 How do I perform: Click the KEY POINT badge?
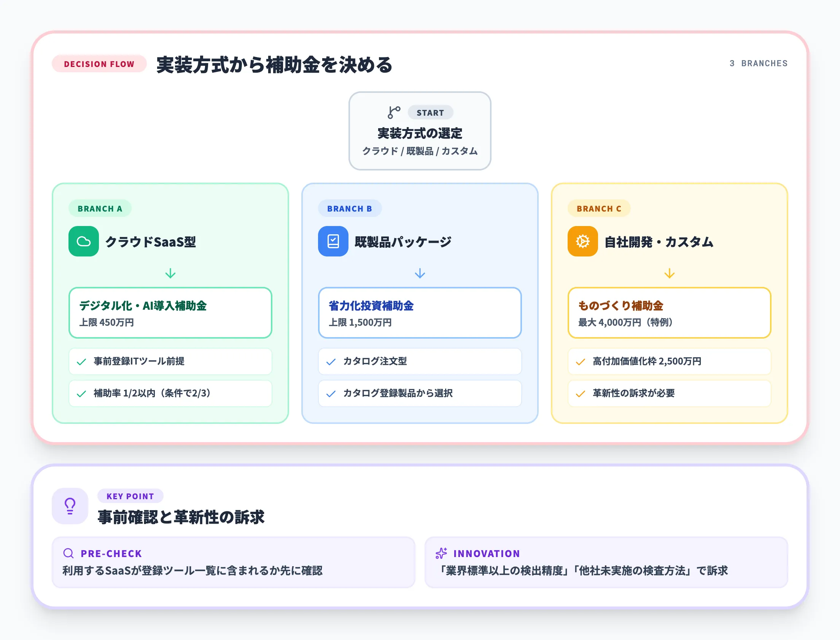coord(130,496)
